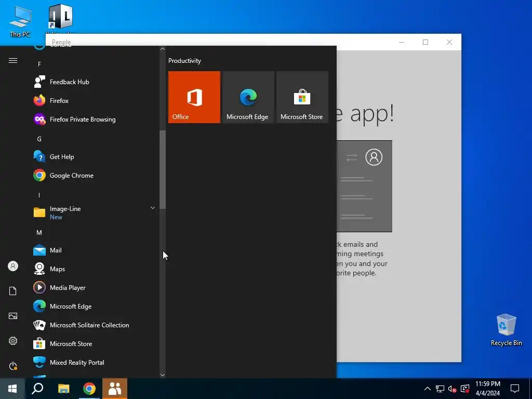The height and width of the screenshot is (399, 532).
Task: Open the taskbar clock and date
Action: pos(487,389)
